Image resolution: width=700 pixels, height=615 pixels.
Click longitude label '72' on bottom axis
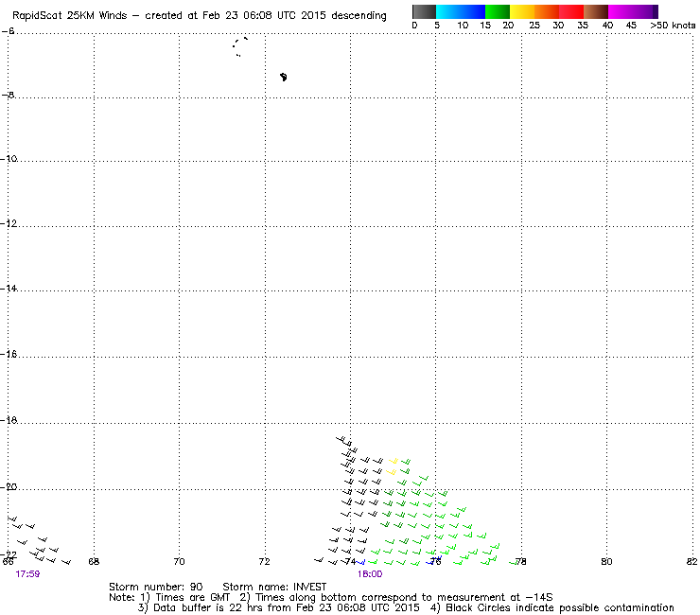[264, 561]
